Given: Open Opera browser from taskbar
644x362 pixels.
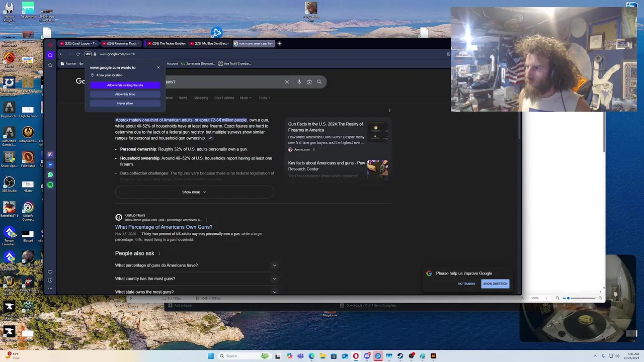Looking at the screenshot, I should point(356,356).
